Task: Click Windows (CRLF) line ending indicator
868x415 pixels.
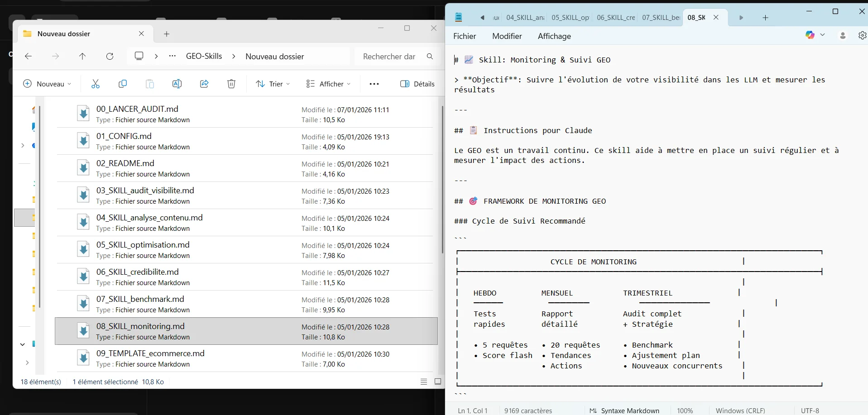Action: [740, 410]
